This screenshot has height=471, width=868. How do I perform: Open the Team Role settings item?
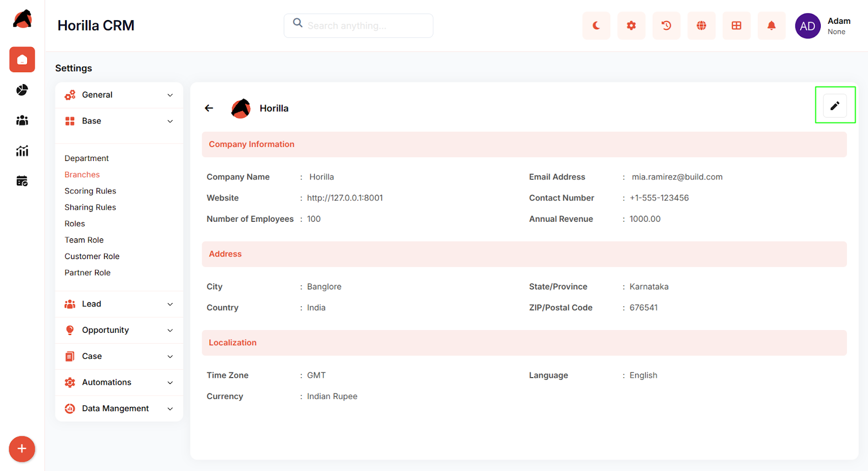pos(84,240)
